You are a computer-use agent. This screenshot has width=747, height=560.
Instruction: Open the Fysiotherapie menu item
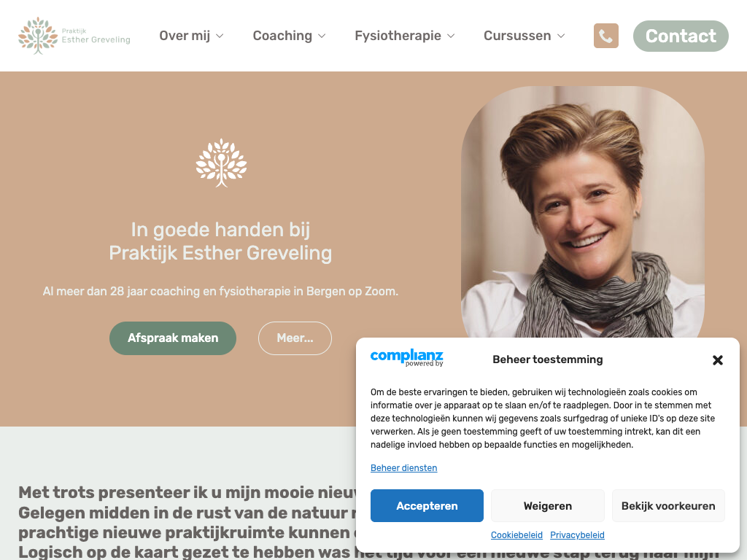[x=398, y=36]
